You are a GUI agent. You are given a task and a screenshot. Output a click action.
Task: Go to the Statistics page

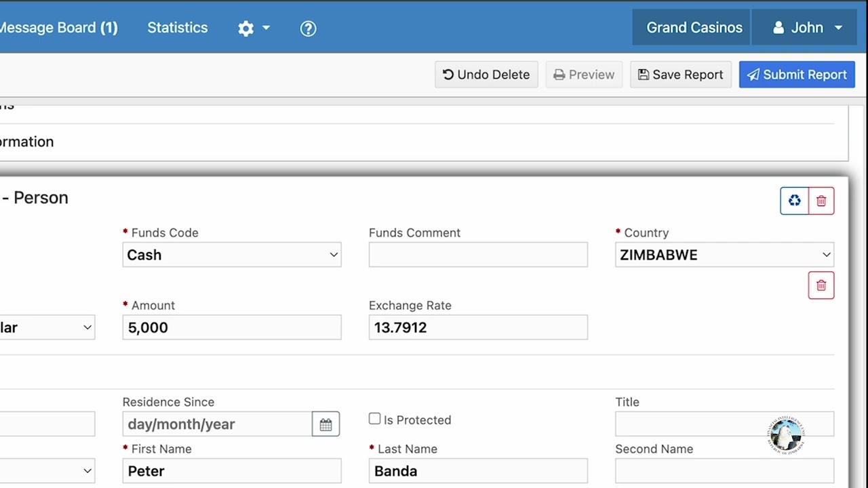178,28
